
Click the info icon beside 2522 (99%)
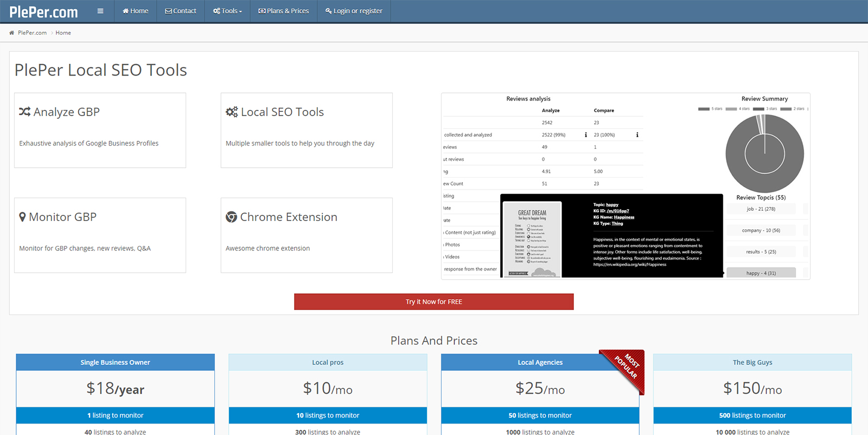tap(586, 135)
